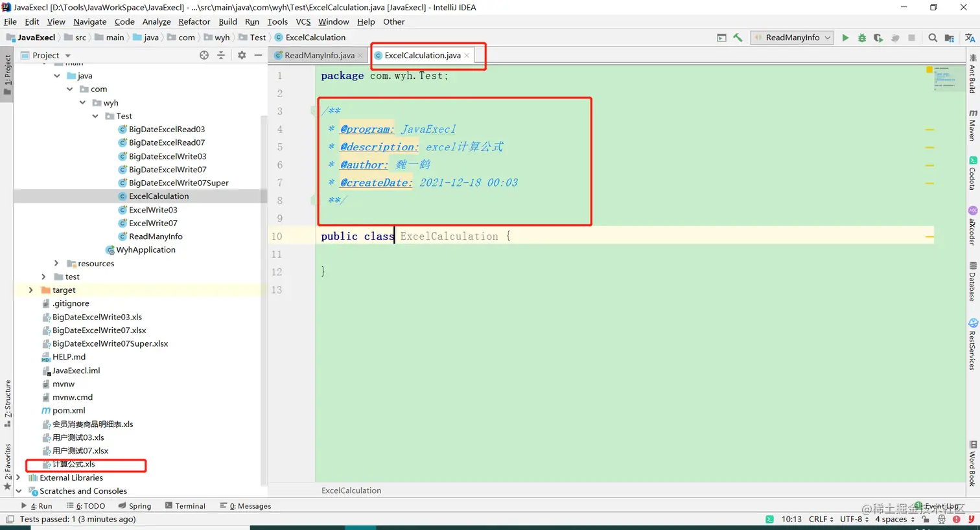Select pom.xml in project tree

pyautogui.click(x=69, y=411)
